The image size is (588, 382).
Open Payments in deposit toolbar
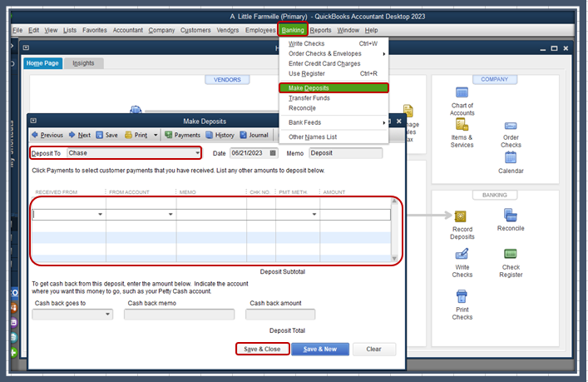[183, 135]
